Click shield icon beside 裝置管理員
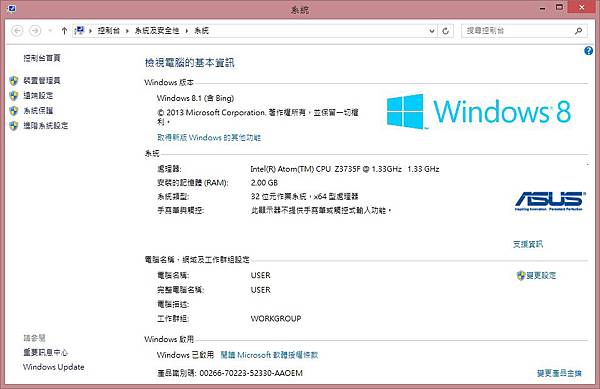Screen dimensions: 600x389 click(14, 80)
